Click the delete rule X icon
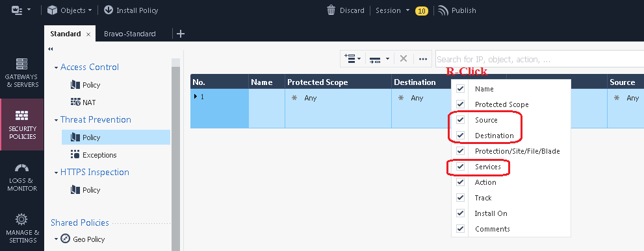This screenshot has height=251, width=644. pos(404,59)
